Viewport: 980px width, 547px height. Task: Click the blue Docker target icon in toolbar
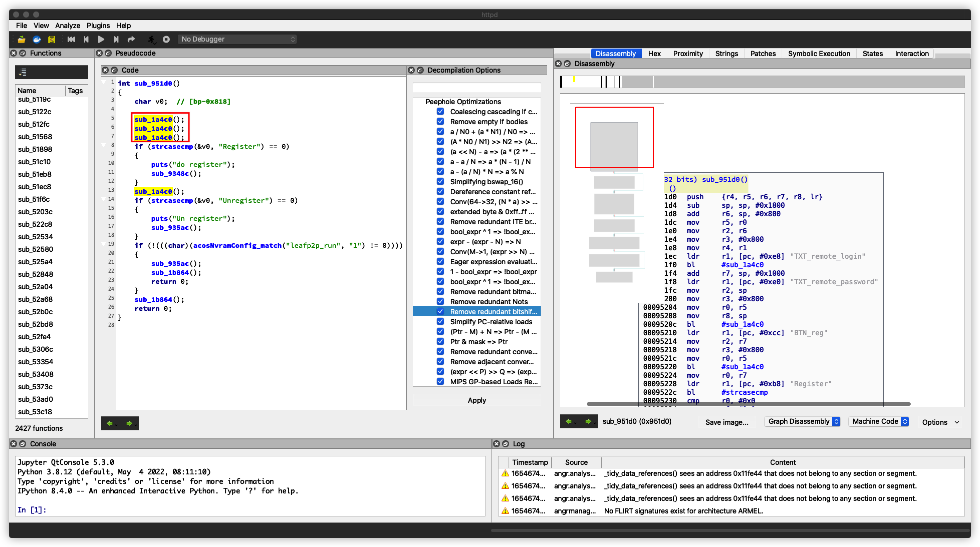tap(36, 39)
